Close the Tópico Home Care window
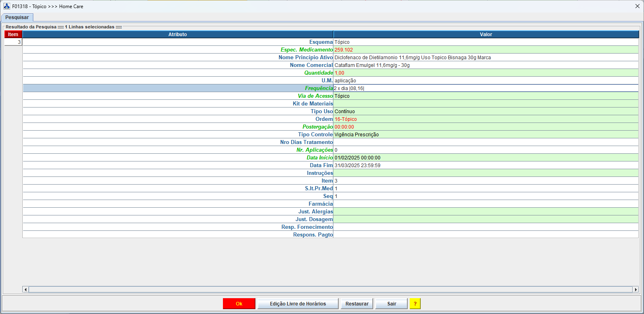 [637, 6]
